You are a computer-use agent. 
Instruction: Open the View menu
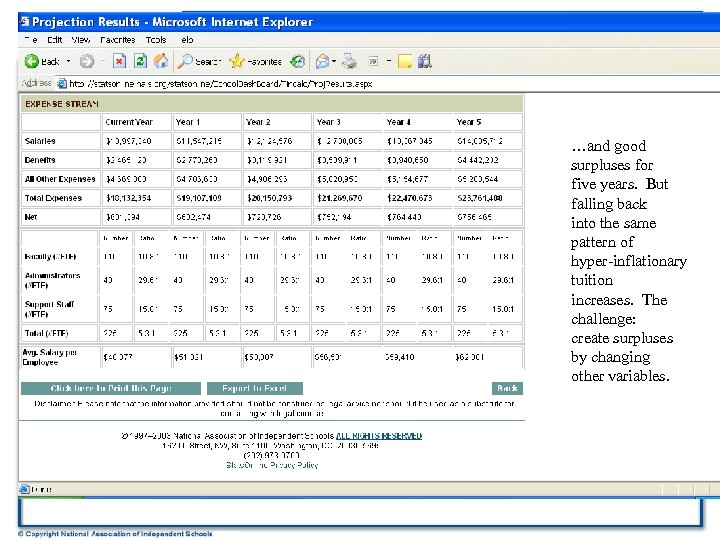coord(81,40)
